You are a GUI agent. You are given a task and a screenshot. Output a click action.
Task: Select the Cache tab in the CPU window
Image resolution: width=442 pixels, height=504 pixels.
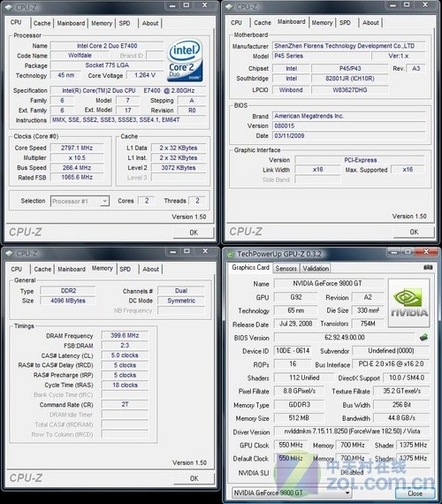pyautogui.click(x=42, y=23)
